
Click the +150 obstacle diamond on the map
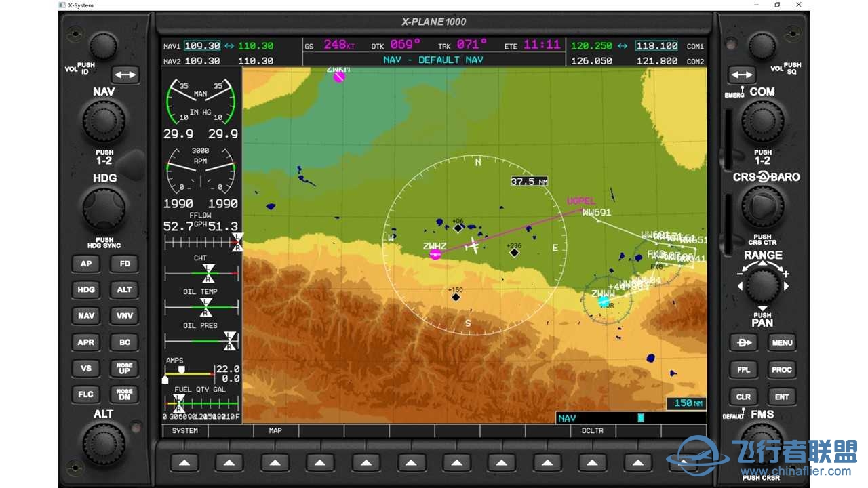456,297
